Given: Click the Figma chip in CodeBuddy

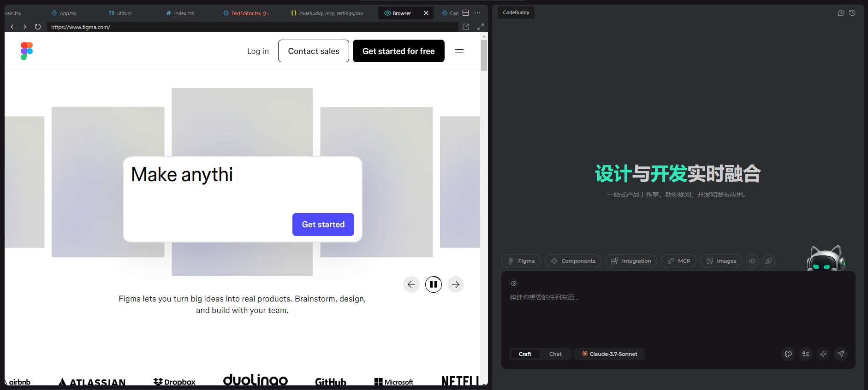Looking at the screenshot, I should pyautogui.click(x=521, y=261).
